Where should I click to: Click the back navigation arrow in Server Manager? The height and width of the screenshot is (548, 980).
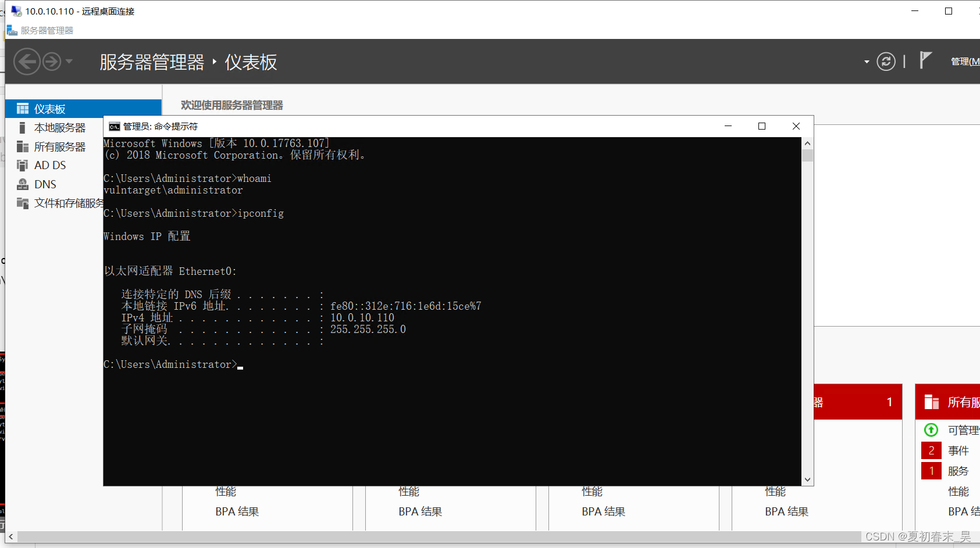click(27, 62)
